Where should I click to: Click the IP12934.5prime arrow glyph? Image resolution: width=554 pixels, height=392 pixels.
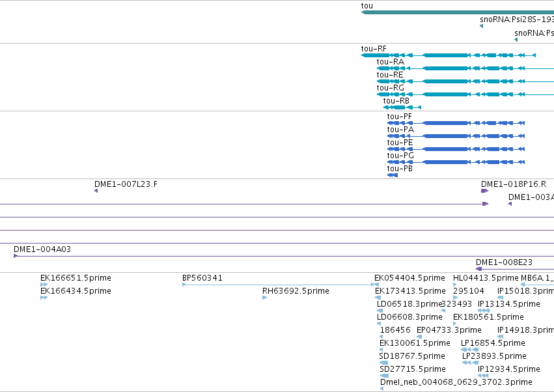pos(483,376)
